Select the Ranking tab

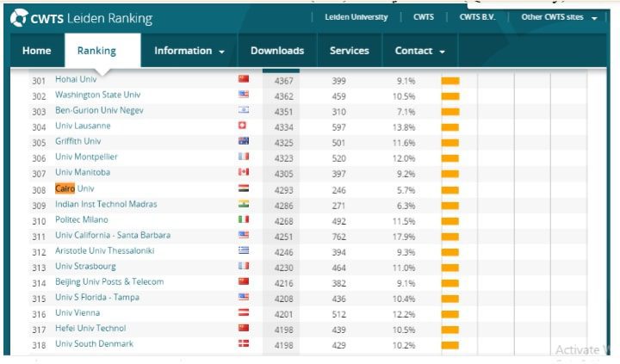102,51
